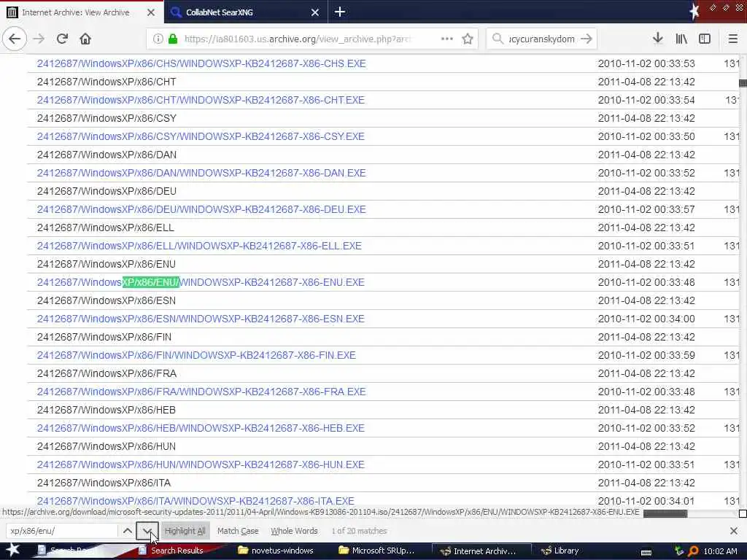Open a new tab with plus
Viewport: 747px width, 560px height.
[x=340, y=12]
